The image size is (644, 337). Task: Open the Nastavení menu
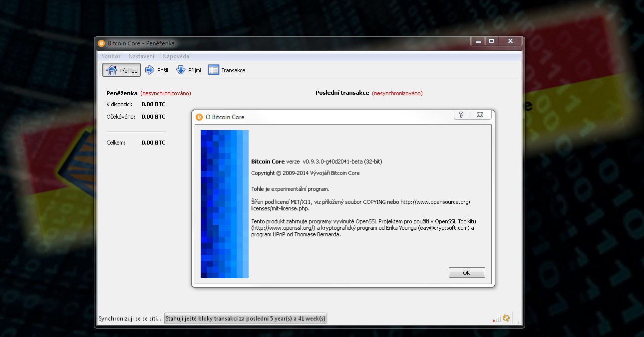(x=141, y=56)
